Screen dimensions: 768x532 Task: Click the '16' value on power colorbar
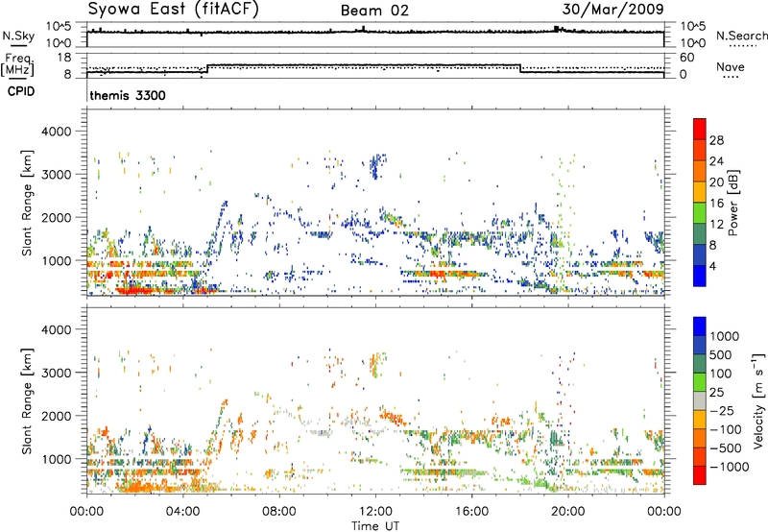click(x=716, y=204)
